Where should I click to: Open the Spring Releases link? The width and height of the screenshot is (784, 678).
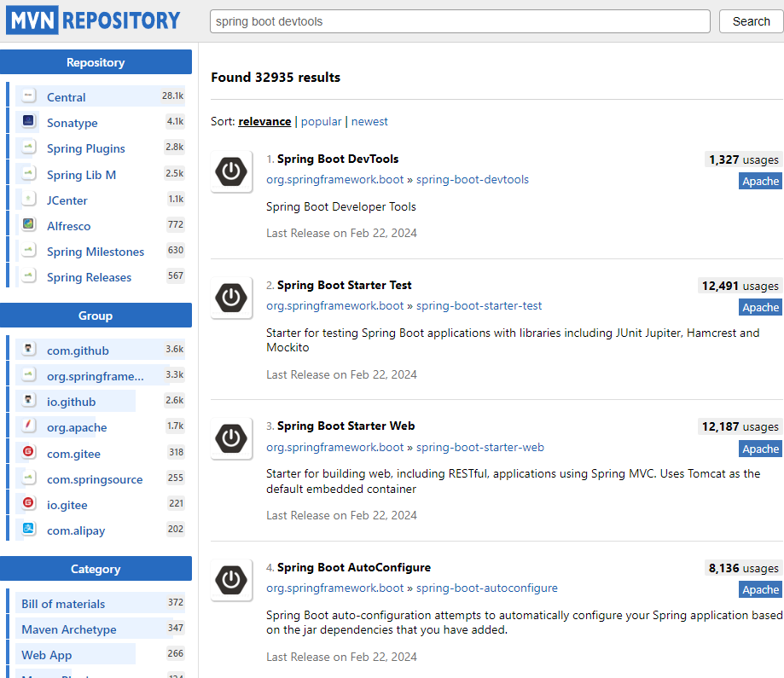pos(89,277)
